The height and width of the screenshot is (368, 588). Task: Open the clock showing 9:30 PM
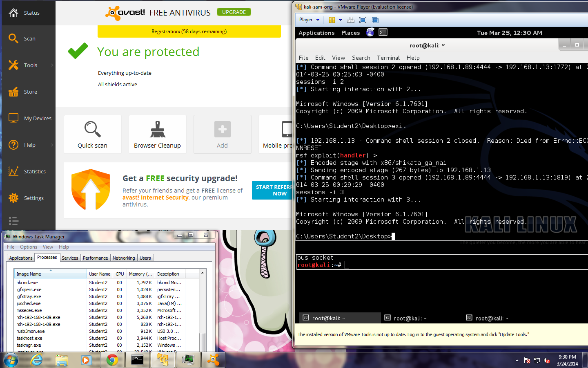pos(568,360)
